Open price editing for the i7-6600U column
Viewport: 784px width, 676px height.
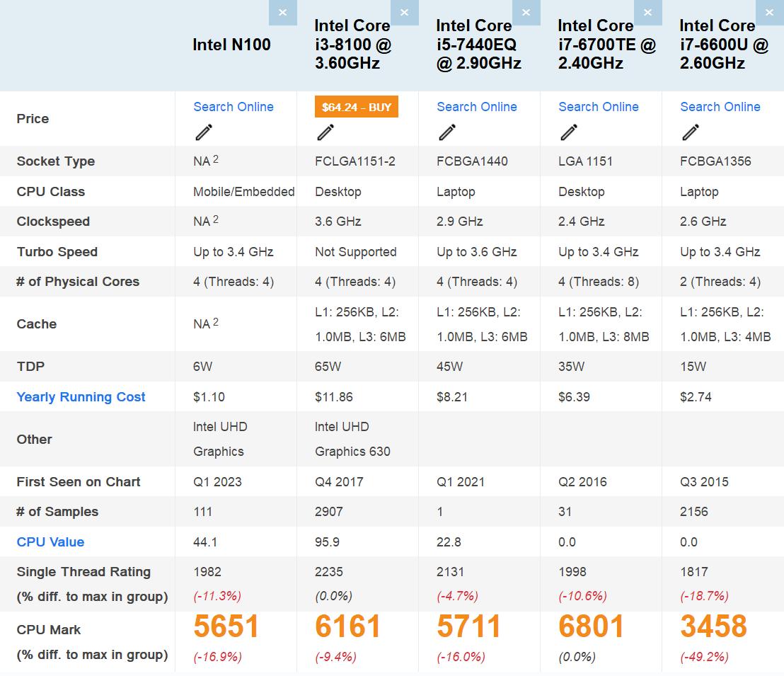(690, 132)
